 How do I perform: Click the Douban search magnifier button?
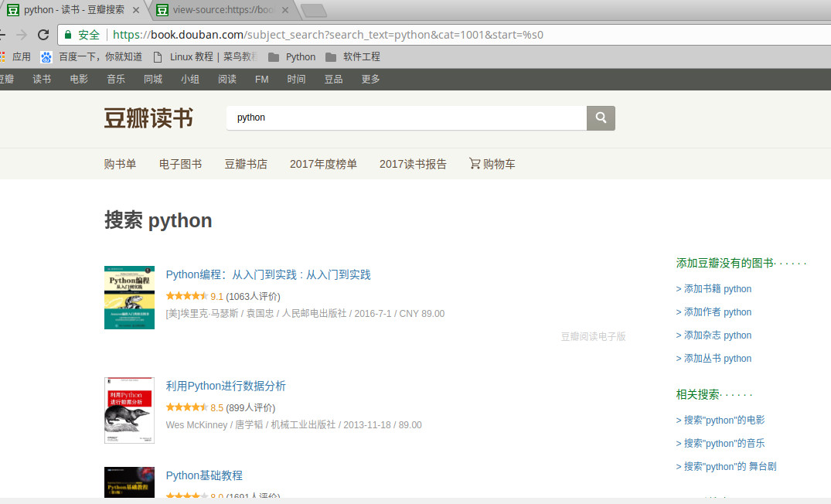coord(601,117)
